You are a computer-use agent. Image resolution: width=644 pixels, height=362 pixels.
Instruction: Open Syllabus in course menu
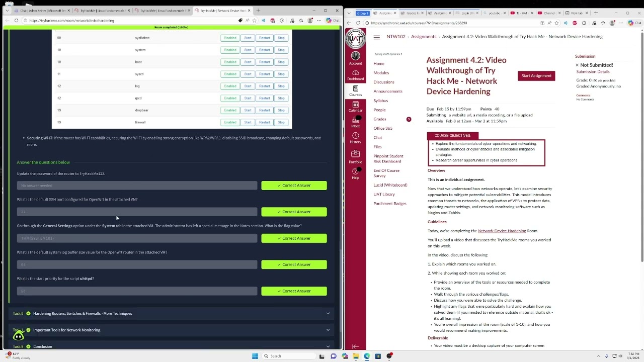coord(380,101)
